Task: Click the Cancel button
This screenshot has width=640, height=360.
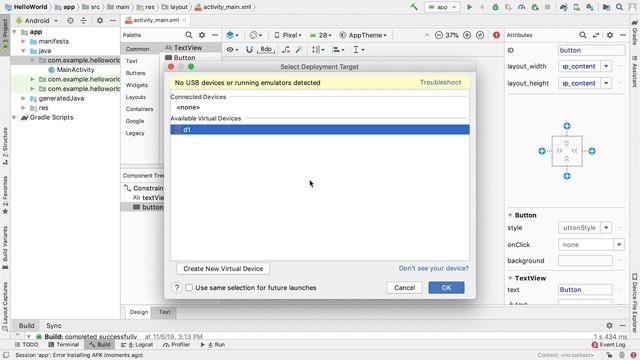Action: click(x=404, y=288)
